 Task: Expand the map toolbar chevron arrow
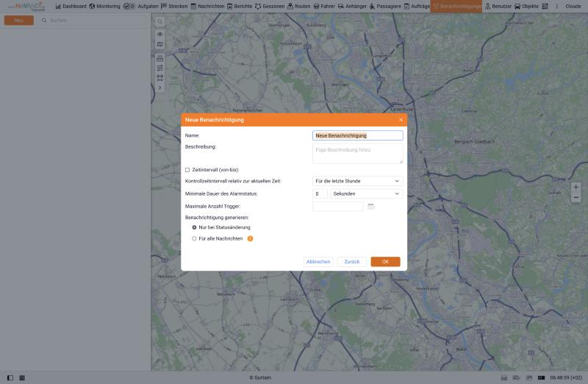pos(160,88)
